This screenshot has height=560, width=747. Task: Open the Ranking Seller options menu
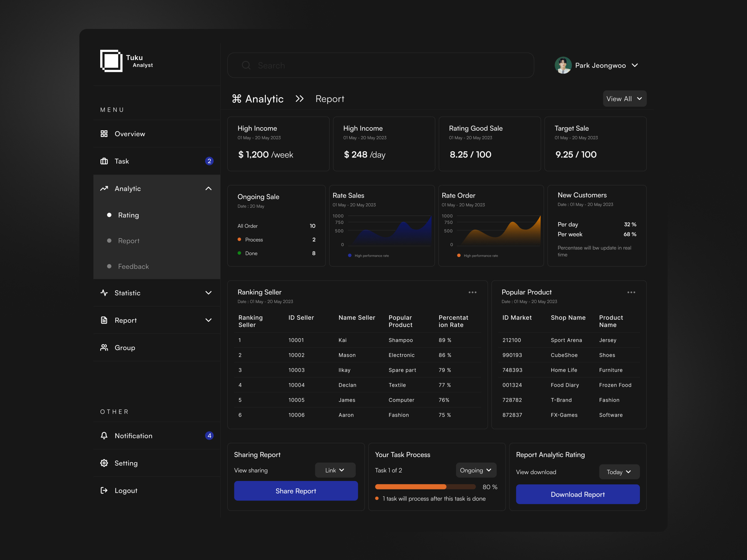[x=472, y=292]
